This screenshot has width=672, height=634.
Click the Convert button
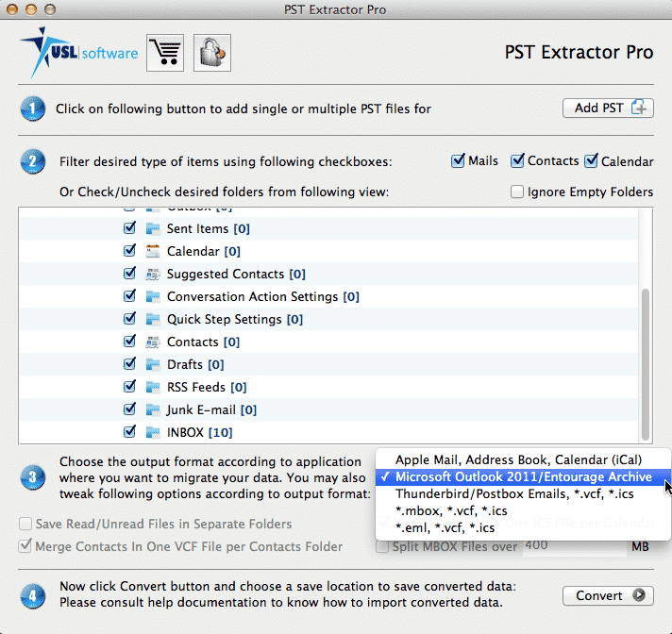click(x=608, y=595)
